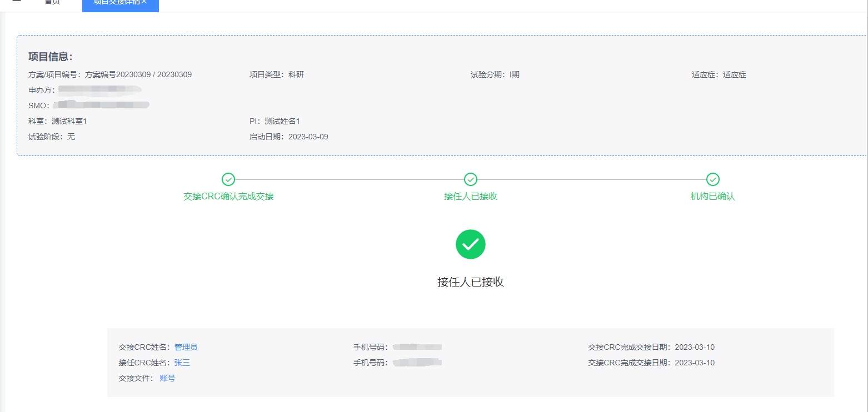Open the 张三 successor CRC link

coord(182,363)
